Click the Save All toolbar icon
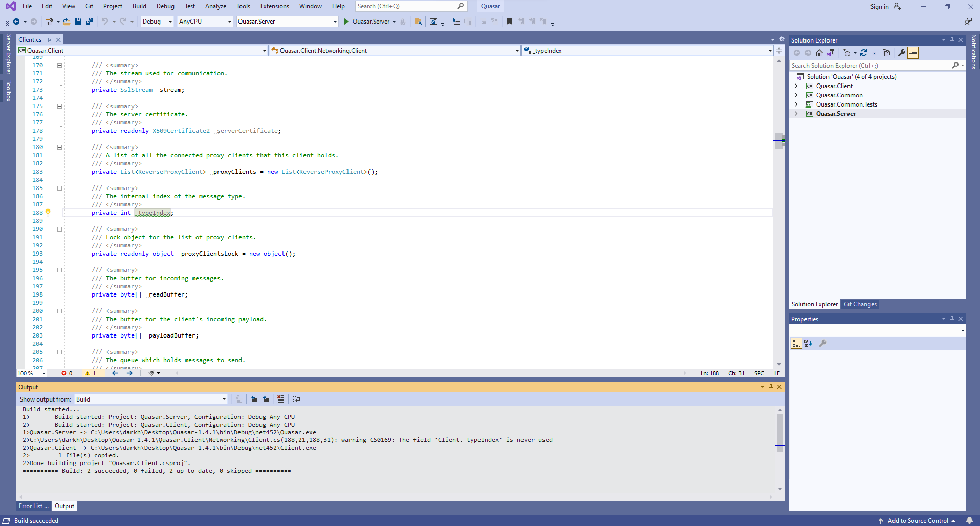The image size is (980, 526). (89, 22)
